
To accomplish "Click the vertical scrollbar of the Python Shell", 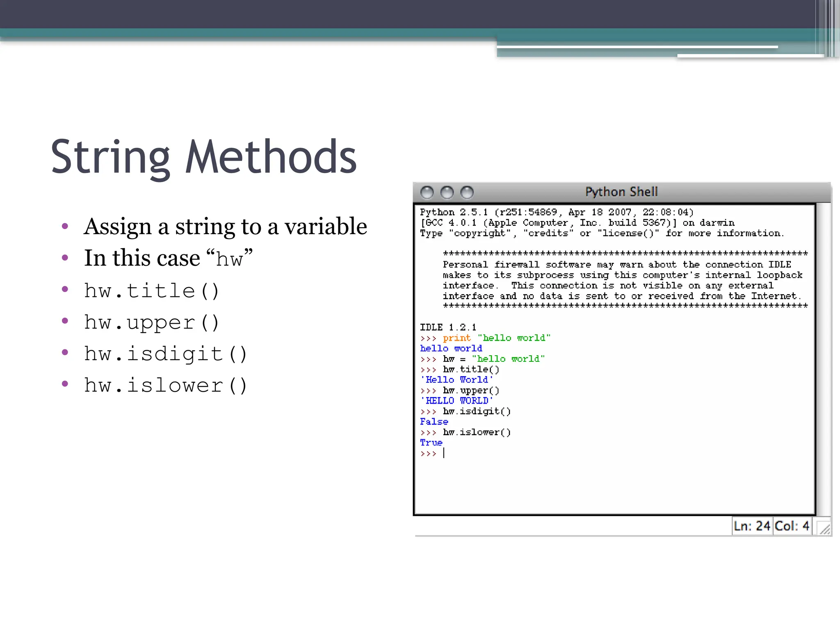I will click(x=824, y=359).
